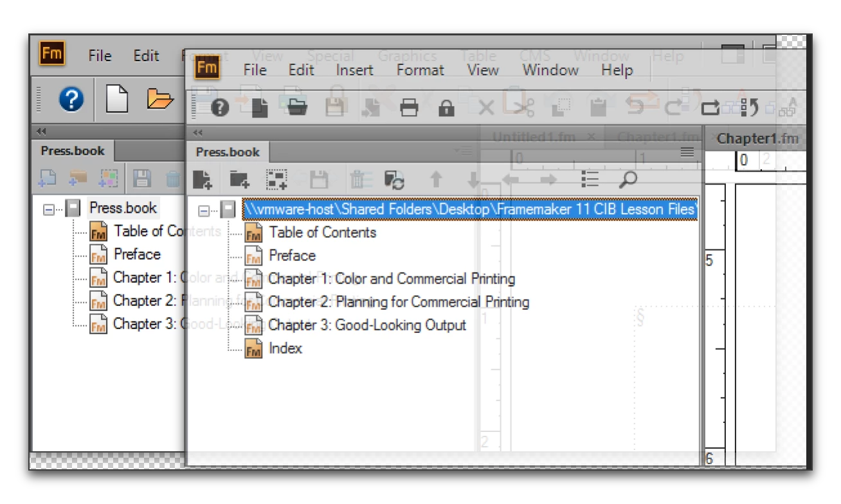Screen dimensions: 841x504
Task: Click Add File icon in front Press.book toolbar
Action: pyautogui.click(x=202, y=179)
